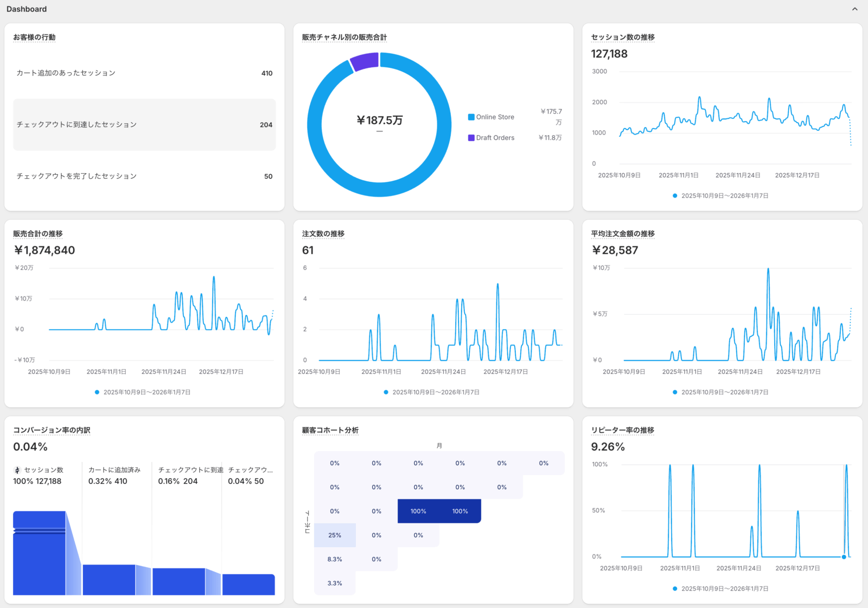Click the legend dot under リピーター率の推移 chart

[675, 589]
